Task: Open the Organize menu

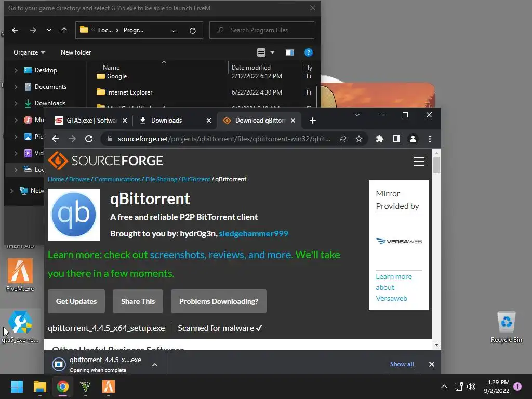Action: (29, 52)
